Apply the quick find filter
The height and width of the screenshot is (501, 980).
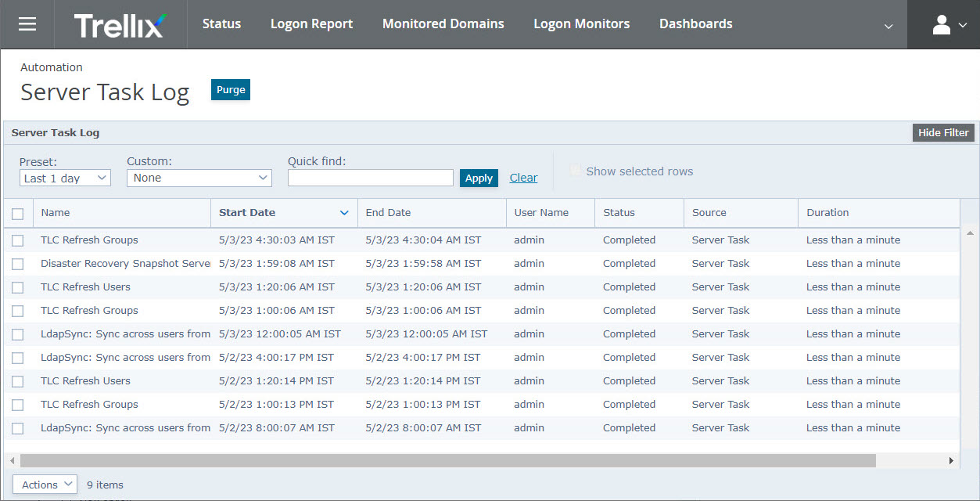tap(479, 178)
